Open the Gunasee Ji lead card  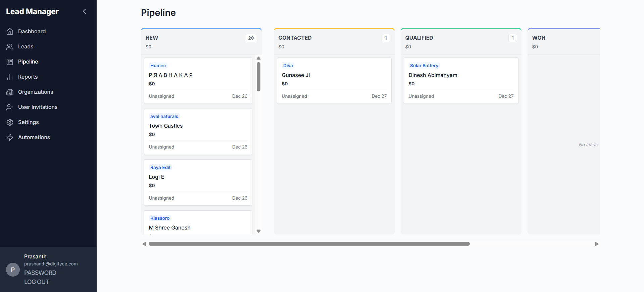(x=334, y=81)
